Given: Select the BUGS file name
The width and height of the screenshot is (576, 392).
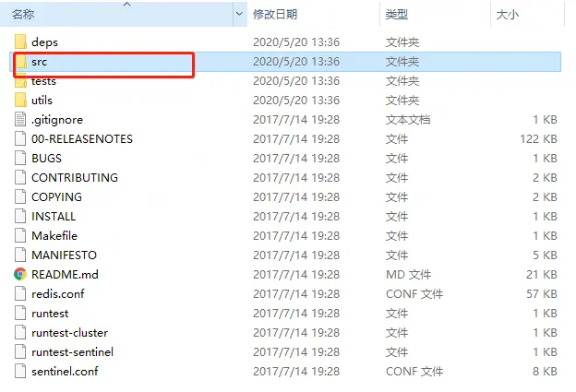Looking at the screenshot, I should 47,159.
